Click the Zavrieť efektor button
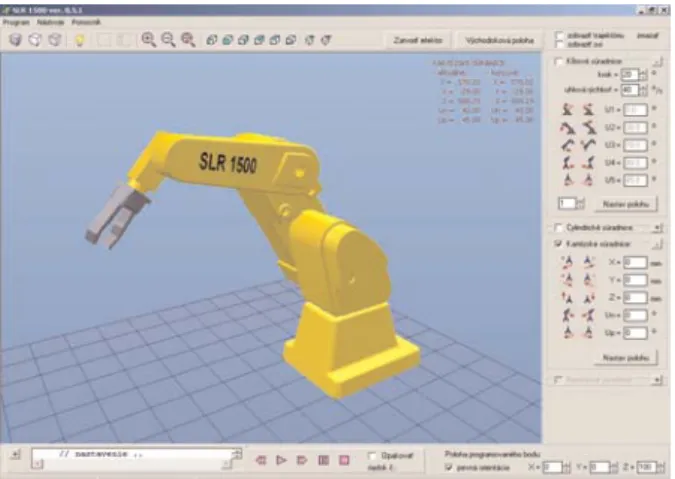Image resolution: width=675 pixels, height=479 pixels. tap(418, 40)
